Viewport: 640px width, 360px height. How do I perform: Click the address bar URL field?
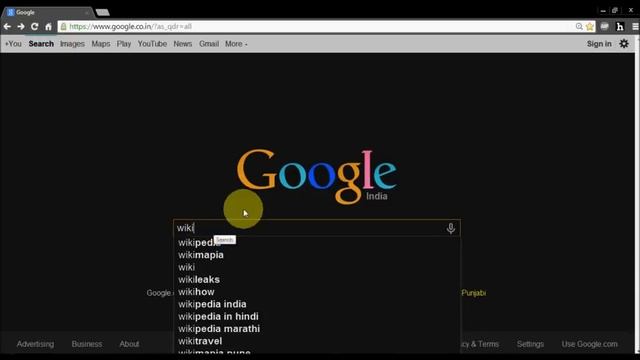point(318,27)
